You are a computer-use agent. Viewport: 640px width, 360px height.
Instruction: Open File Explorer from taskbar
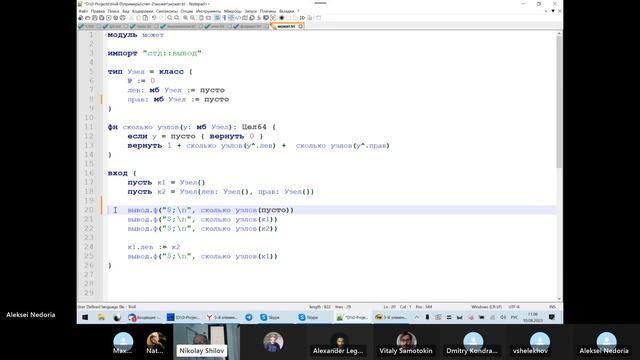click(x=101, y=317)
